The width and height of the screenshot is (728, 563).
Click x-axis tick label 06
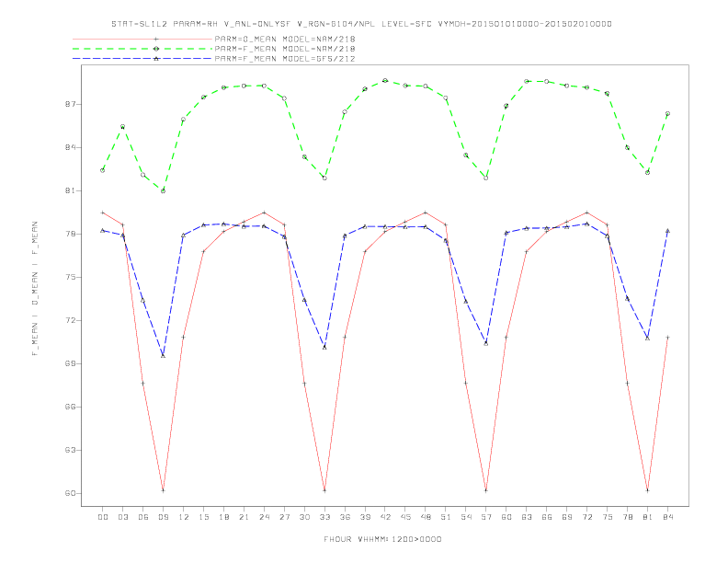coord(143,517)
